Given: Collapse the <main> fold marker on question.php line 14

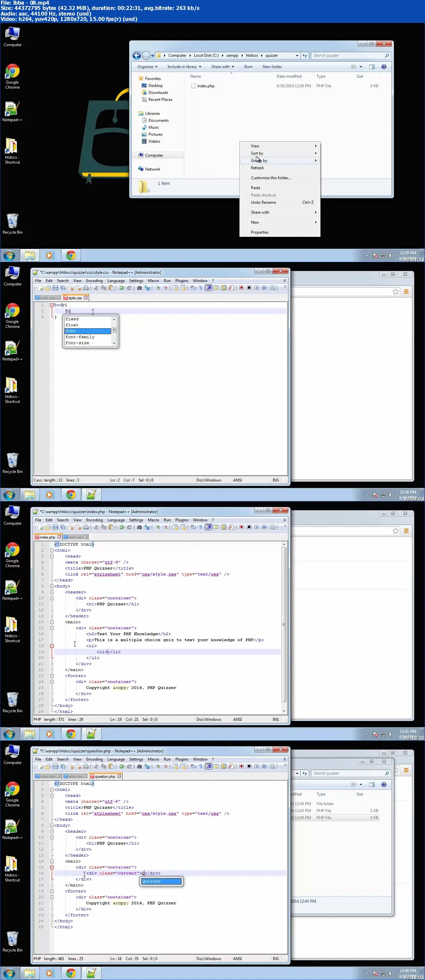Looking at the screenshot, I should coord(52,861).
